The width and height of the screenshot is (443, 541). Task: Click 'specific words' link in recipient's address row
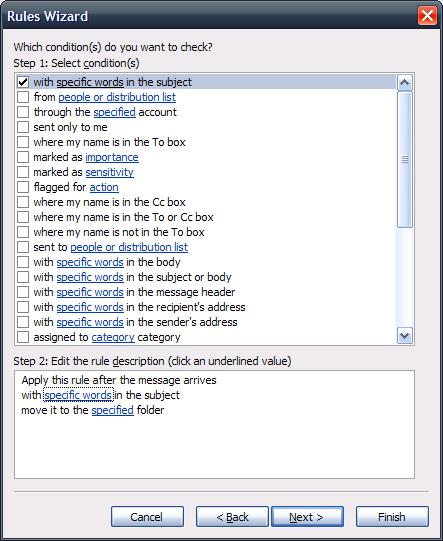coord(90,307)
